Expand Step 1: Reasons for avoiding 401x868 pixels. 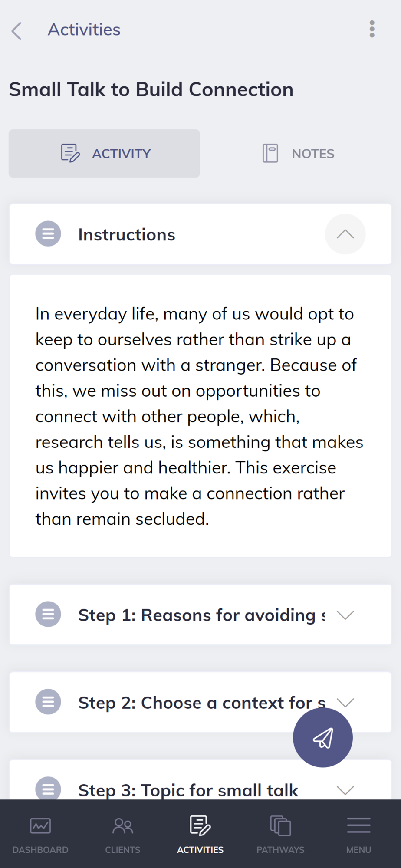(345, 615)
